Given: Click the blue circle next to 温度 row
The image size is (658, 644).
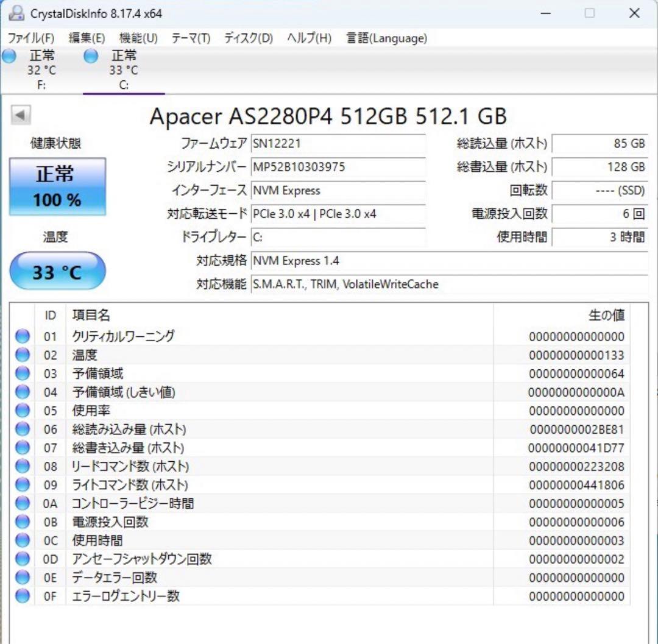Looking at the screenshot, I should coord(22,355).
